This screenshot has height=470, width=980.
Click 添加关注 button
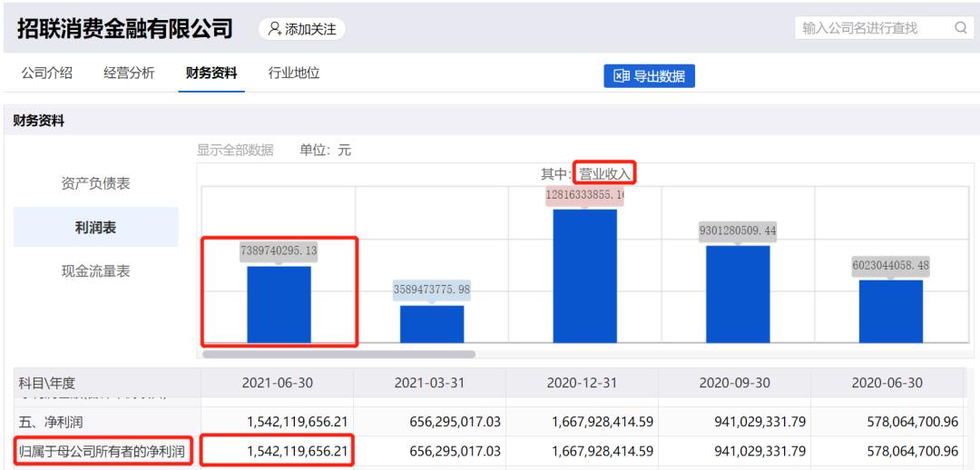click(302, 29)
